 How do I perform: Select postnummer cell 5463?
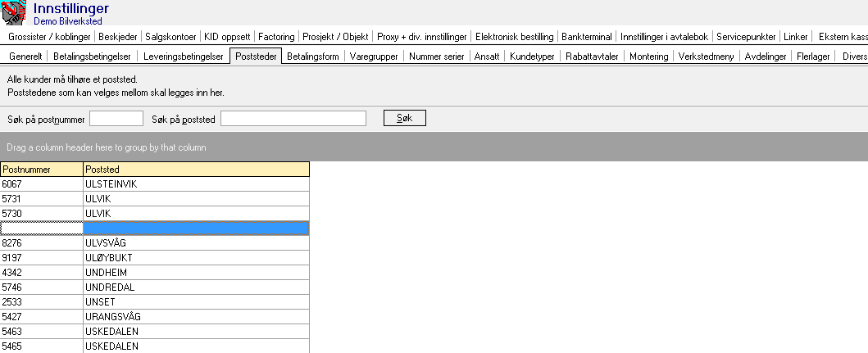pyautogui.click(x=42, y=332)
